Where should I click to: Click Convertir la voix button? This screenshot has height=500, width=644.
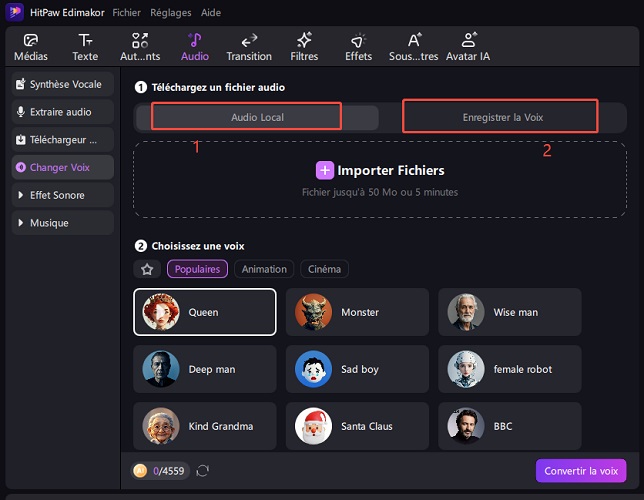tap(580, 471)
